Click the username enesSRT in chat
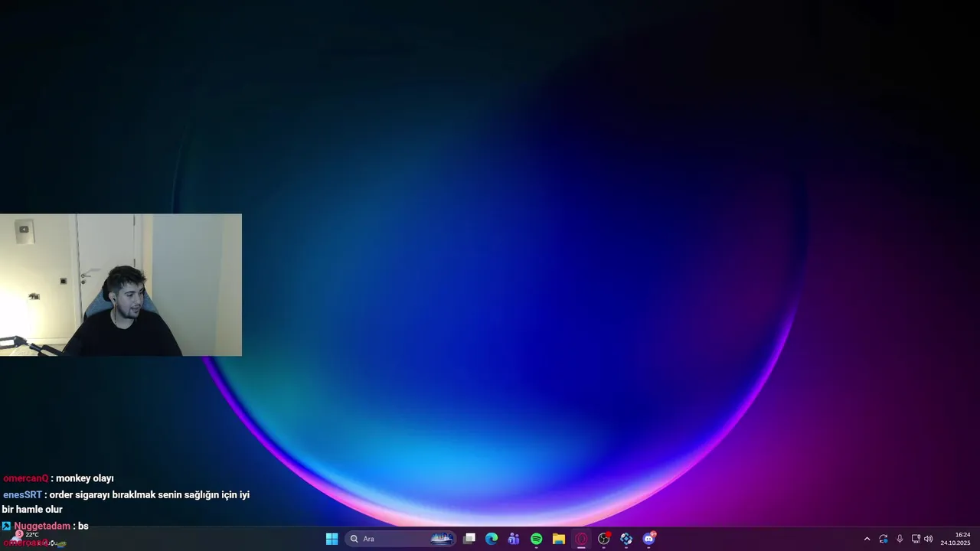Image resolution: width=980 pixels, height=551 pixels. point(22,495)
